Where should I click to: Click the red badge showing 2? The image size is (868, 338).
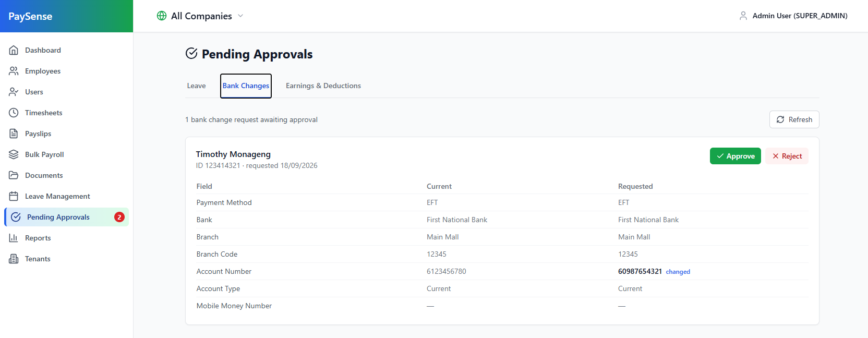[x=119, y=217]
